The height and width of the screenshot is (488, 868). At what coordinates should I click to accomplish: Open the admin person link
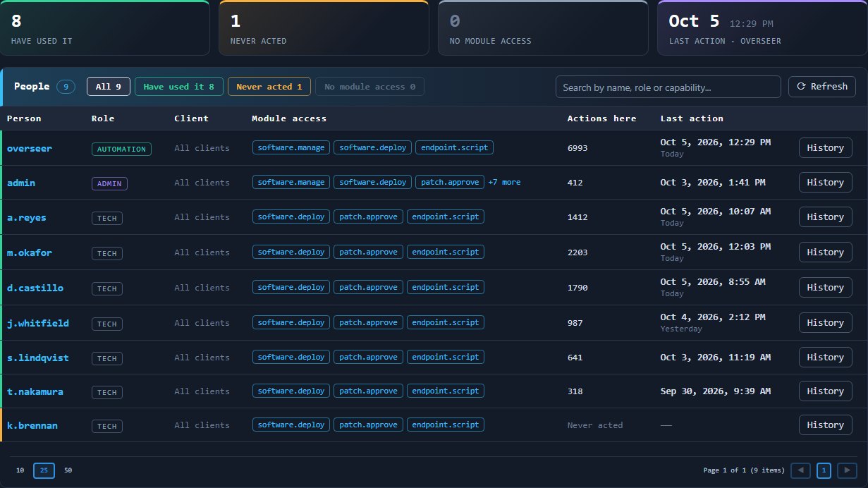[21, 183]
